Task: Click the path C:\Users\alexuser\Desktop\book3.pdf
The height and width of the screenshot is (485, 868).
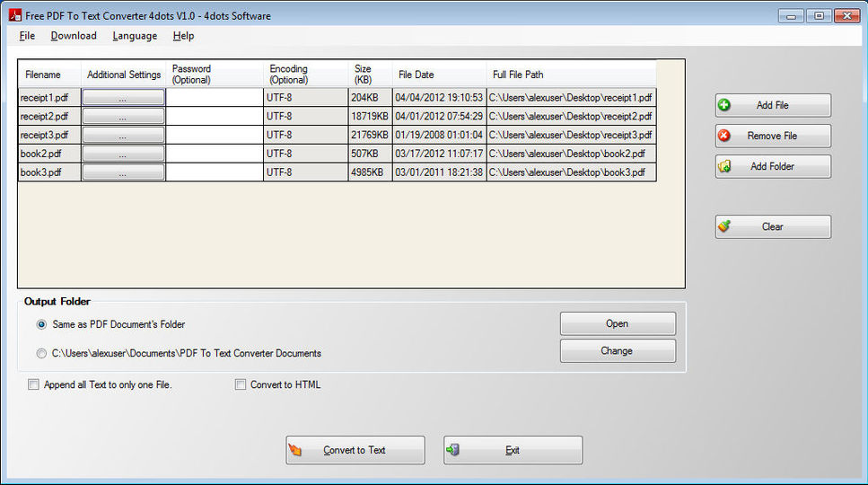Action: point(571,172)
